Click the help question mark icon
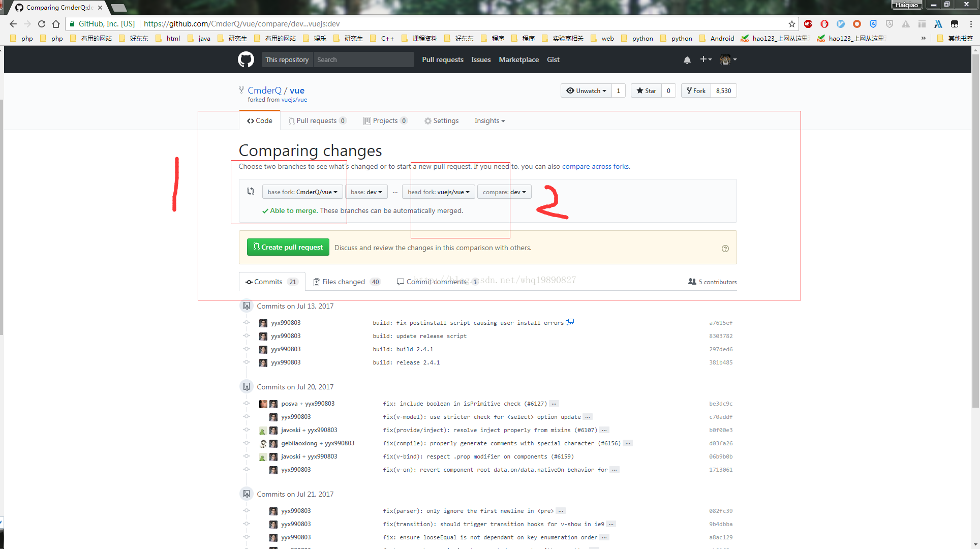This screenshot has width=980, height=549. 725,249
